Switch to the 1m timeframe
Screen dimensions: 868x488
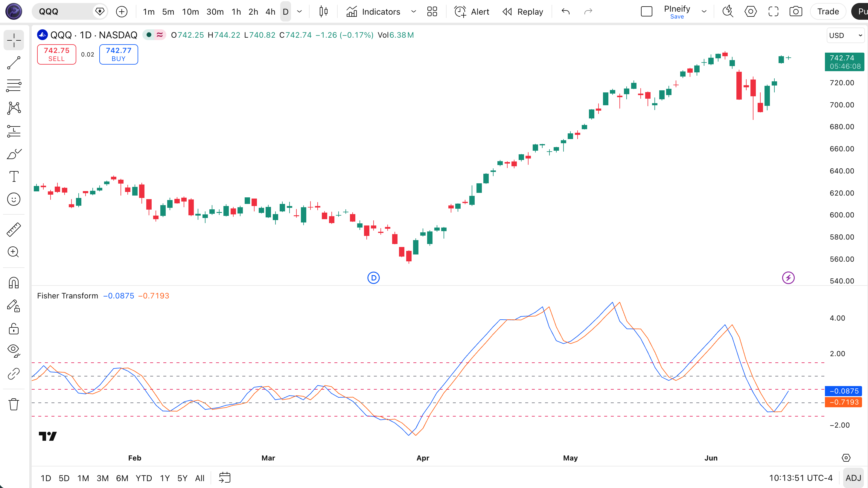click(x=149, y=12)
